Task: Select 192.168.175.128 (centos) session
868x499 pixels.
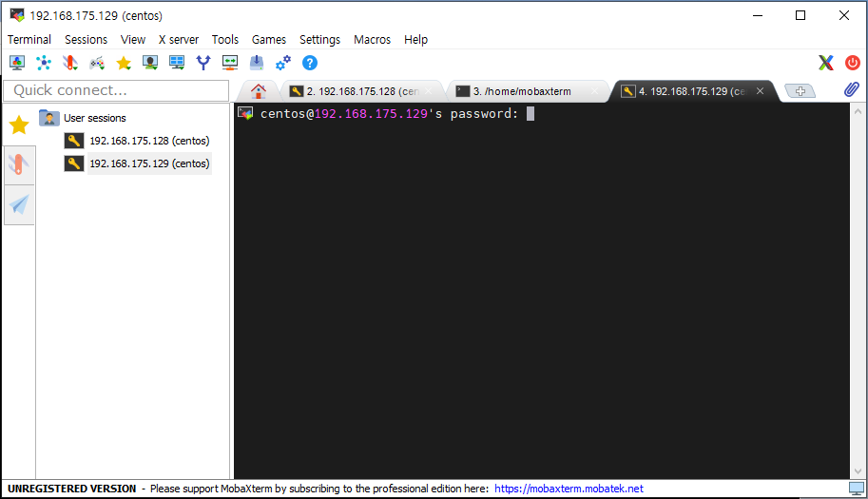Action: tap(149, 141)
